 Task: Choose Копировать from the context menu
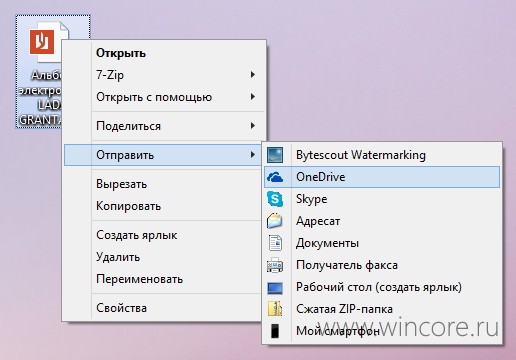(x=164, y=206)
